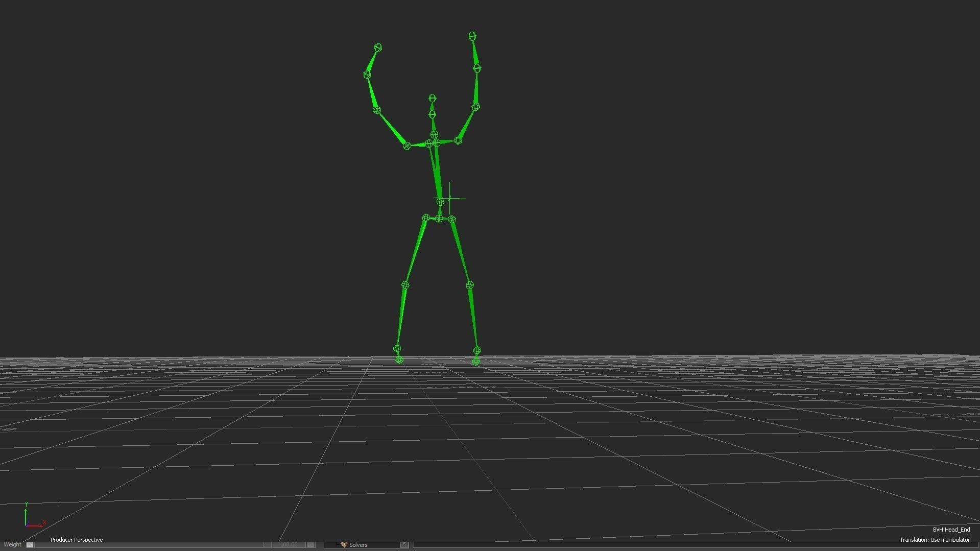Select the elbow joint of viewer's left arm
980x551 pixels.
[377, 110]
